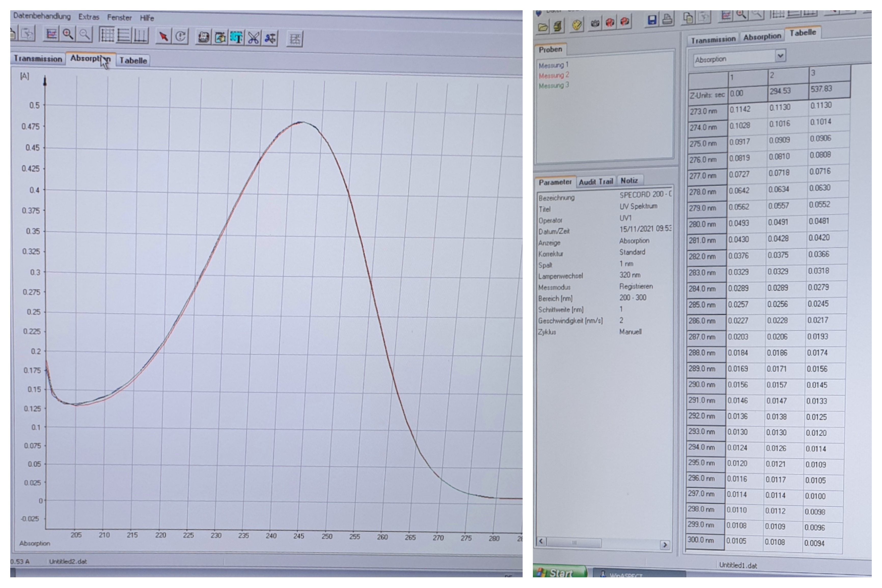
Task: Click the grayed table icon at left toolbar end
Action: (x=295, y=39)
